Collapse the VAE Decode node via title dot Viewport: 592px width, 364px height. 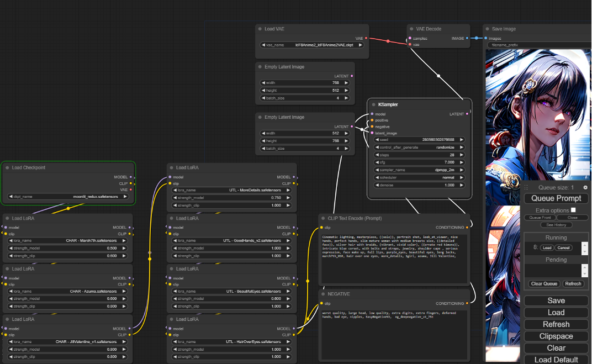[x=411, y=29]
